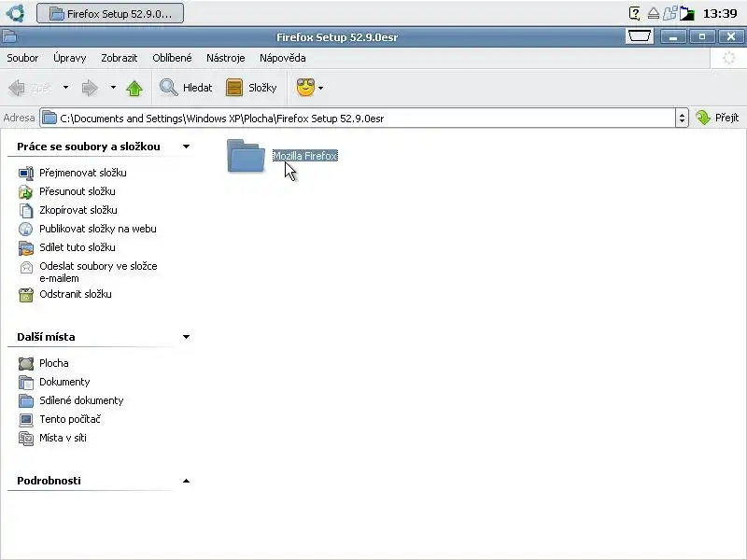The height and width of the screenshot is (560, 747).
Task: Click the Přejmenovat složku link
Action: tap(83, 173)
